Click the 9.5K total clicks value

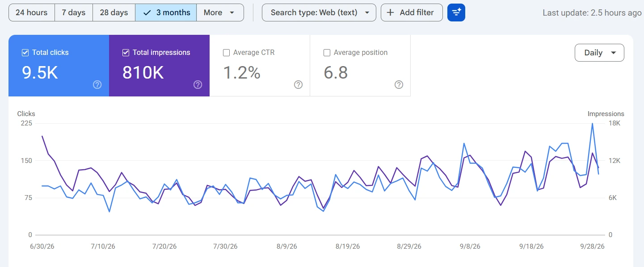pyautogui.click(x=40, y=72)
